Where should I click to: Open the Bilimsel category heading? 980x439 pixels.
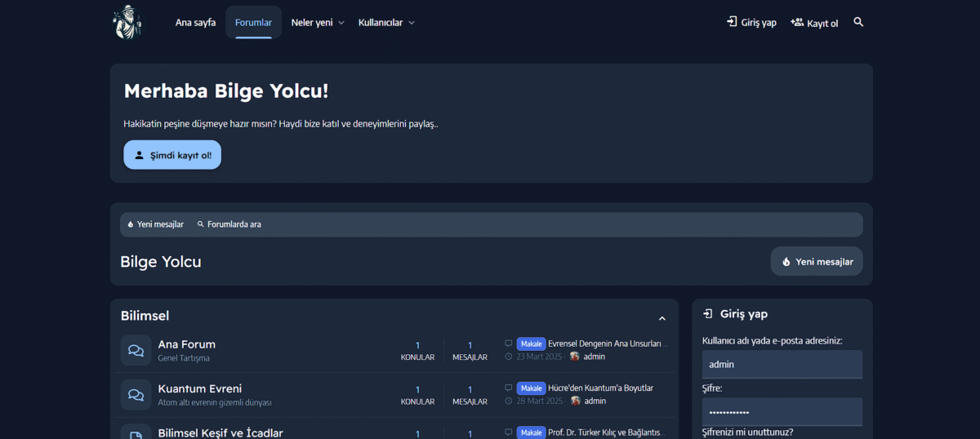coord(145,316)
